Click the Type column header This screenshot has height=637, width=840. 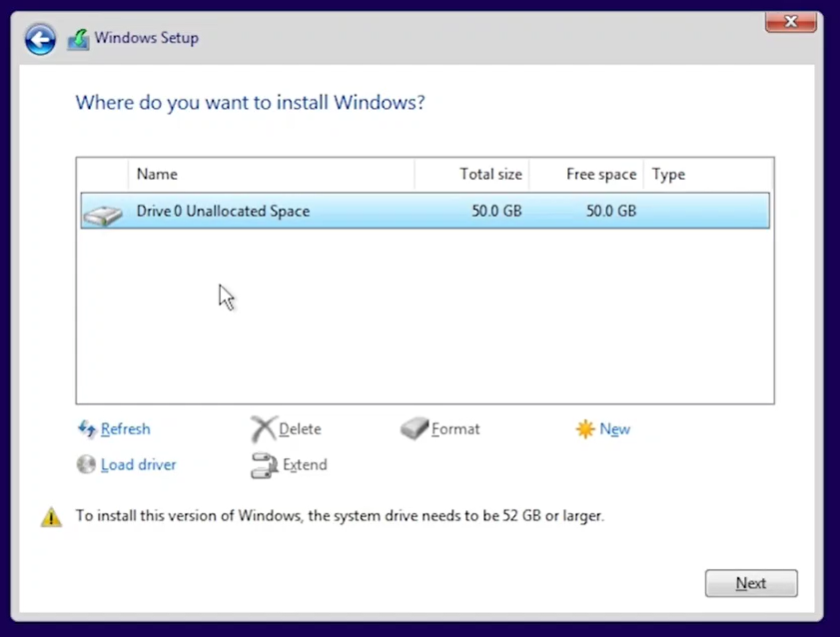point(668,174)
